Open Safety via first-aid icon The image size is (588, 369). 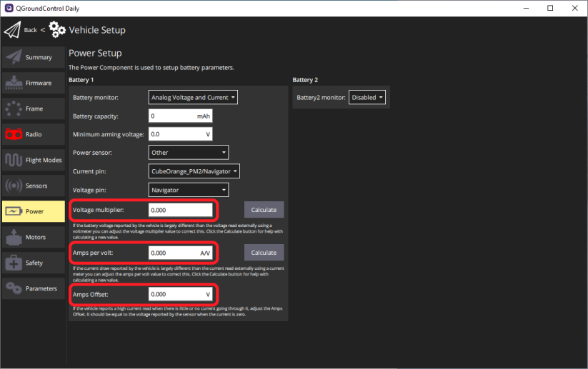(14, 263)
